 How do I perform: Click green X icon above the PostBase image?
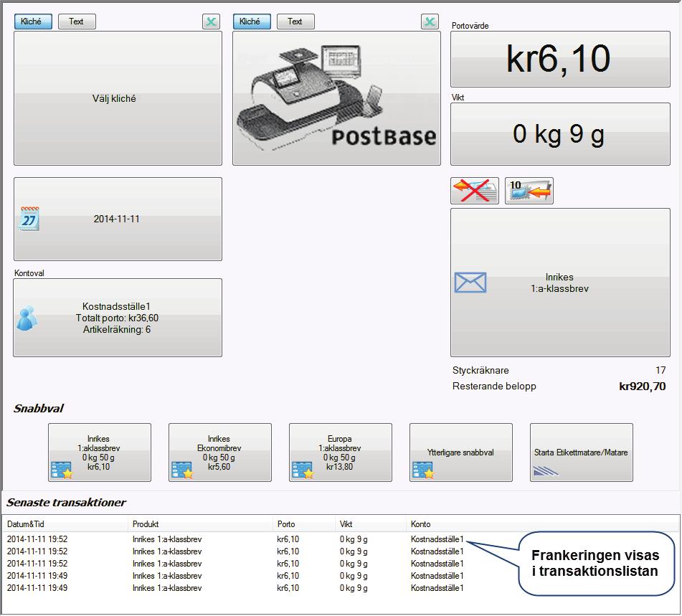click(x=430, y=22)
